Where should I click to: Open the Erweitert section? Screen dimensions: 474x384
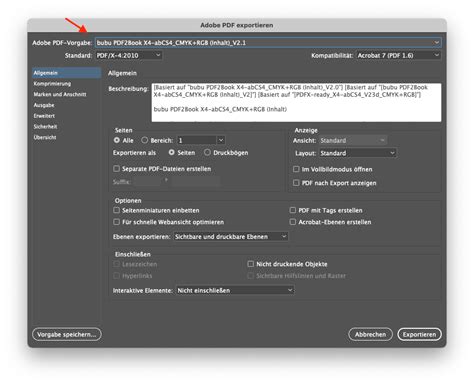click(44, 116)
